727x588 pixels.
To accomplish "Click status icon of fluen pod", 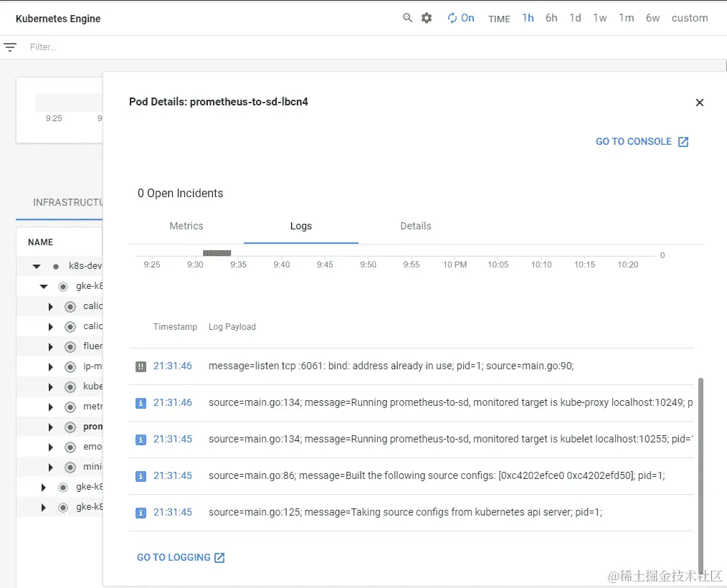I will point(70,347).
